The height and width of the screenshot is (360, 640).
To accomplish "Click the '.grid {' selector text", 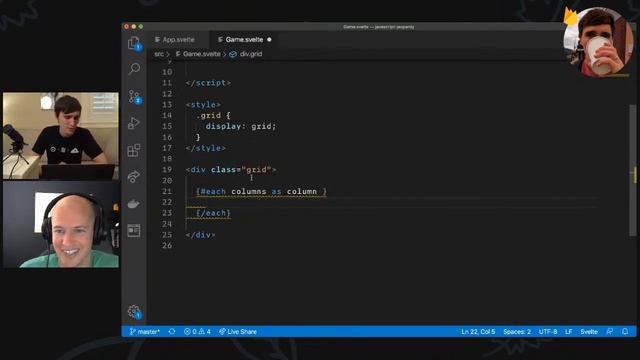I will coord(213,116).
